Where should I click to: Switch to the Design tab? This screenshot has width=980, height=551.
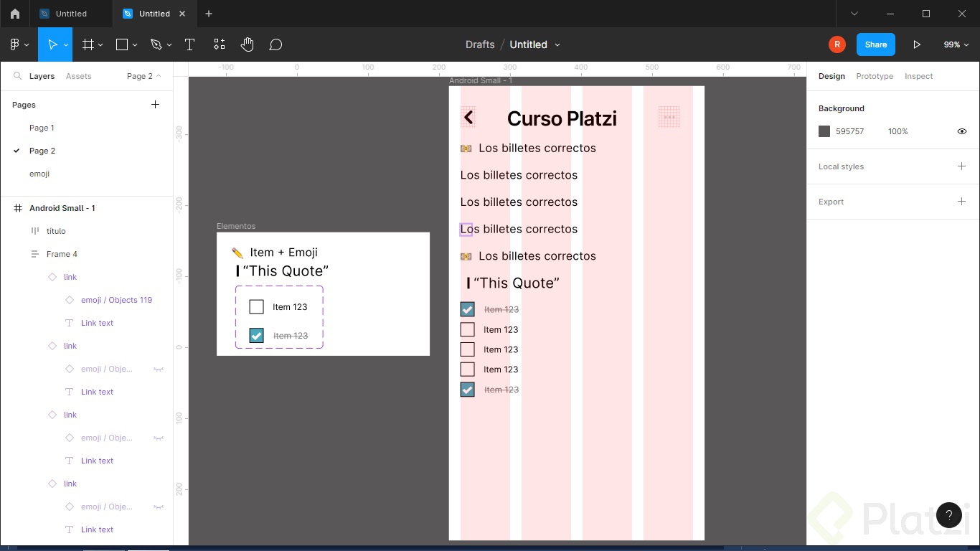pyautogui.click(x=831, y=76)
